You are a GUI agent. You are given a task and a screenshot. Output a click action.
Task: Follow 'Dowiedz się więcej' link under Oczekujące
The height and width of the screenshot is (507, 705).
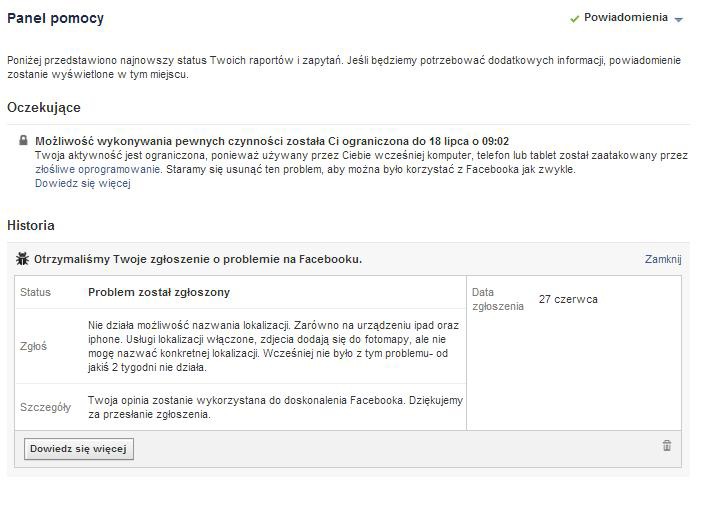point(82,183)
